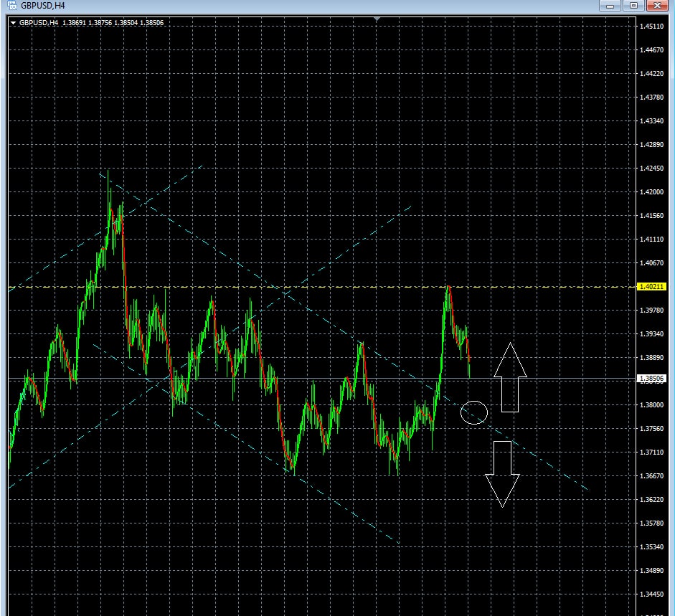Open the dropdown triangle before GBPUSD,H4 label

coord(13,23)
